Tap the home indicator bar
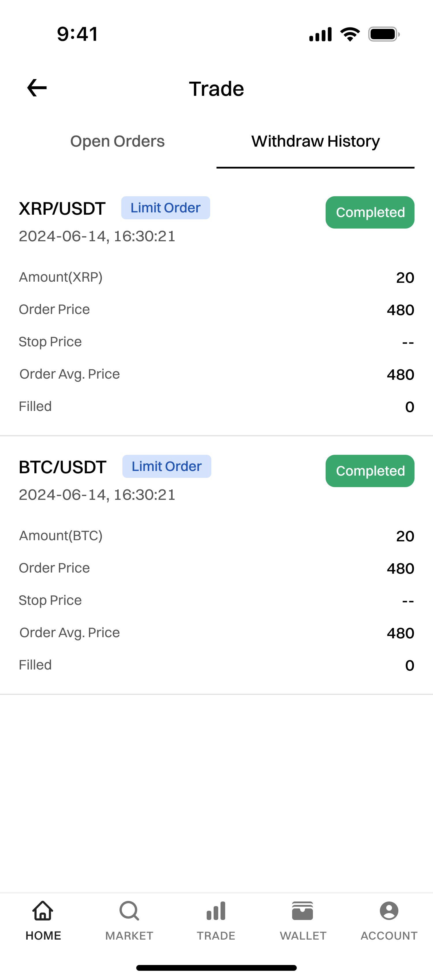The height and width of the screenshot is (980, 433). (x=216, y=968)
